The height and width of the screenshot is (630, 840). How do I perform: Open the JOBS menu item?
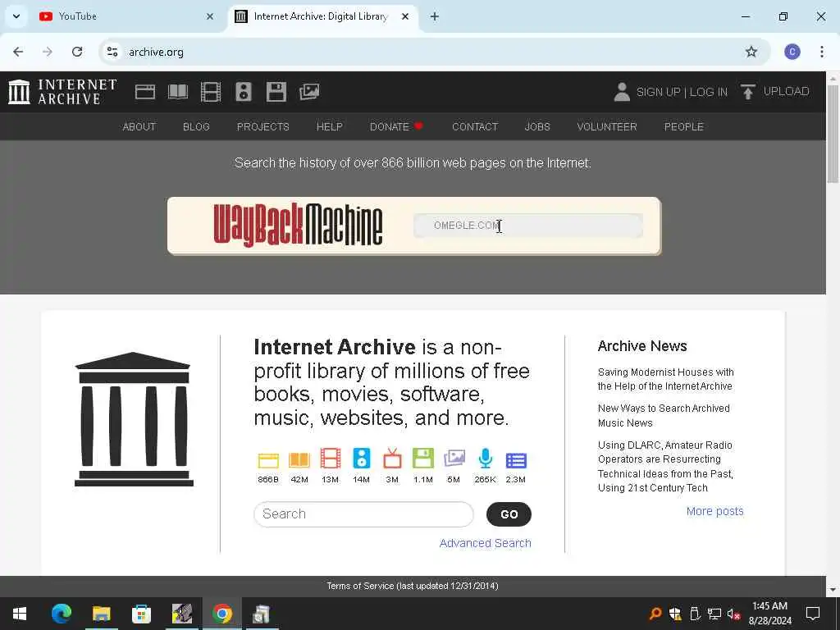537,127
